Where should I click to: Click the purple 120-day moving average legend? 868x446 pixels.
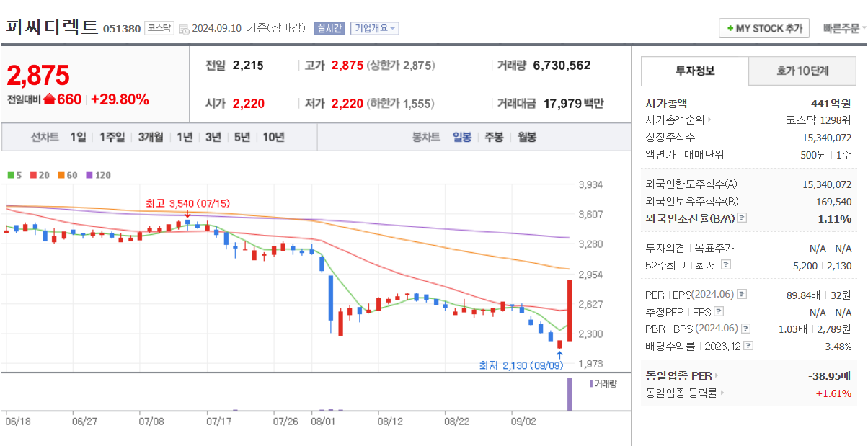[99, 174]
